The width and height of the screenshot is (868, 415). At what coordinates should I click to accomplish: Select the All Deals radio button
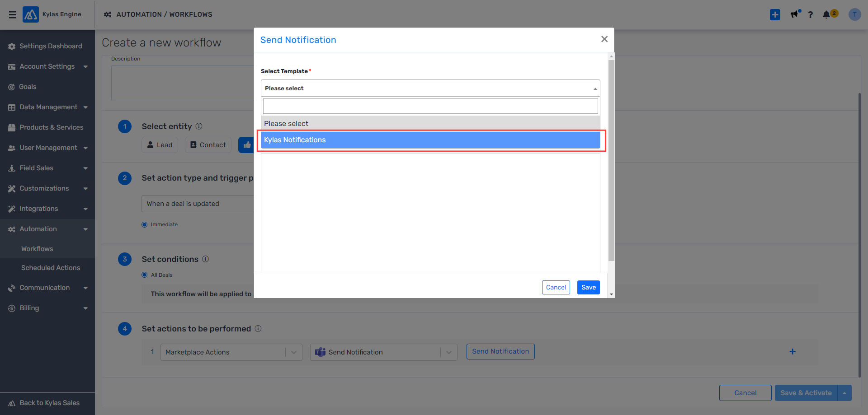[x=145, y=275]
